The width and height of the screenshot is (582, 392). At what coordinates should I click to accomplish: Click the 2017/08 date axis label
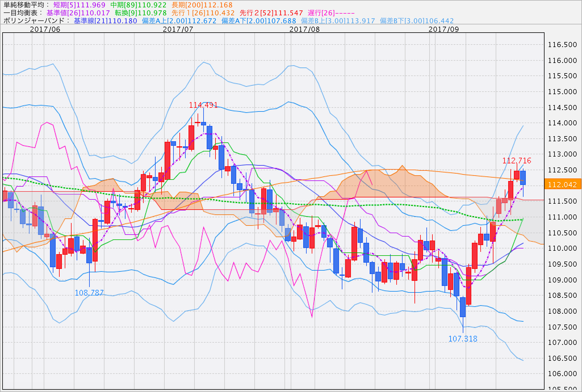305,29
